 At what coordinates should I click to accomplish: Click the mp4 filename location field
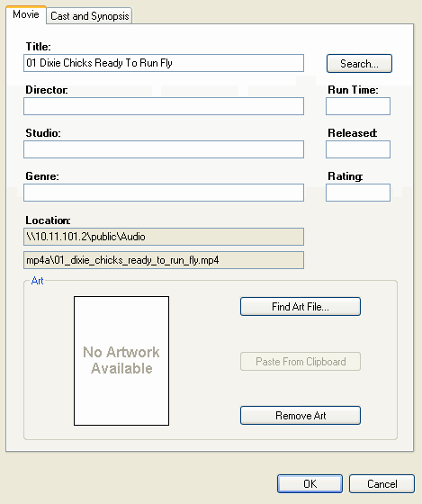164,260
